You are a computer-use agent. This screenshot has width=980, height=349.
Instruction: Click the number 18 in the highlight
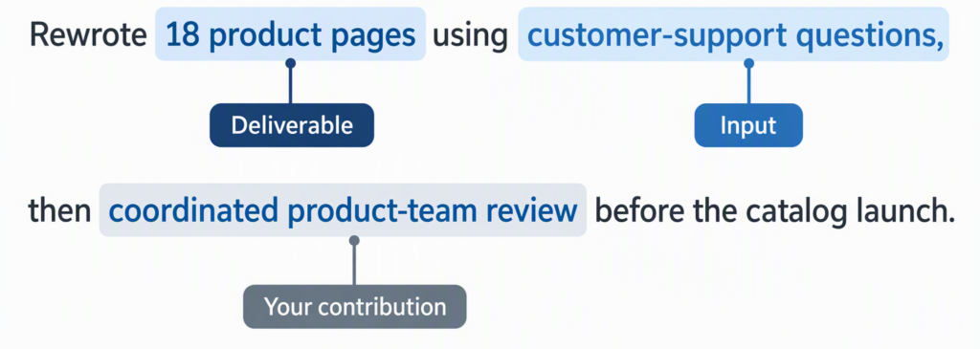tap(183, 36)
